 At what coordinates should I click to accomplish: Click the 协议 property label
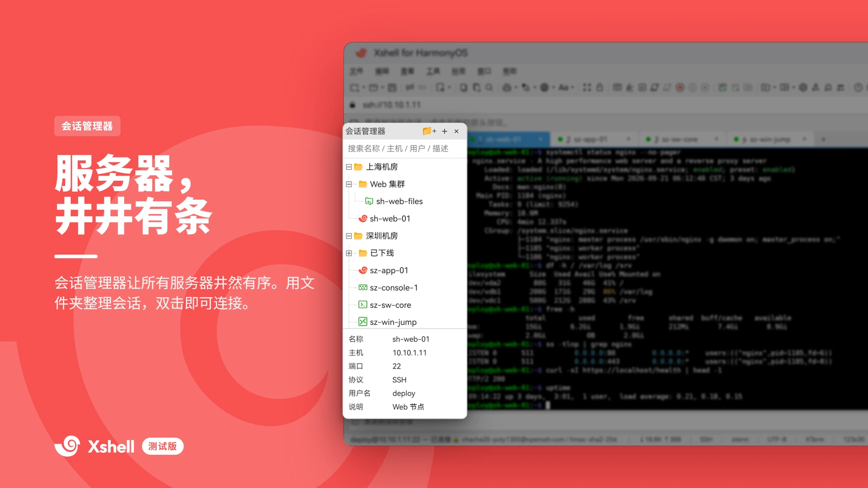pyautogui.click(x=356, y=380)
